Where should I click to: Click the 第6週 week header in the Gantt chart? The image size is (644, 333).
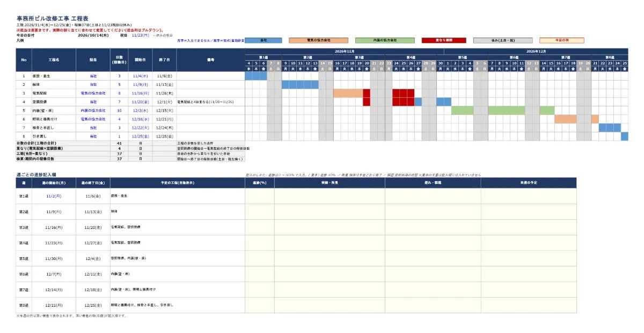tap(514, 57)
